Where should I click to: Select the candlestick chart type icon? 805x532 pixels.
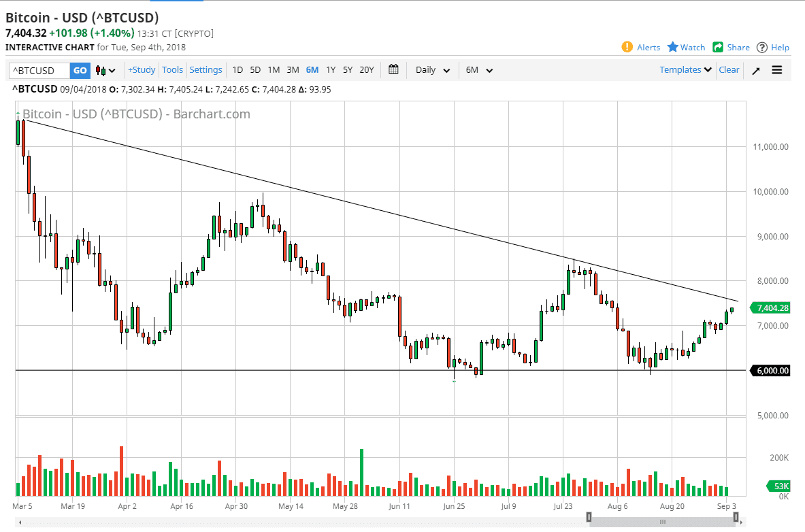tap(99, 69)
